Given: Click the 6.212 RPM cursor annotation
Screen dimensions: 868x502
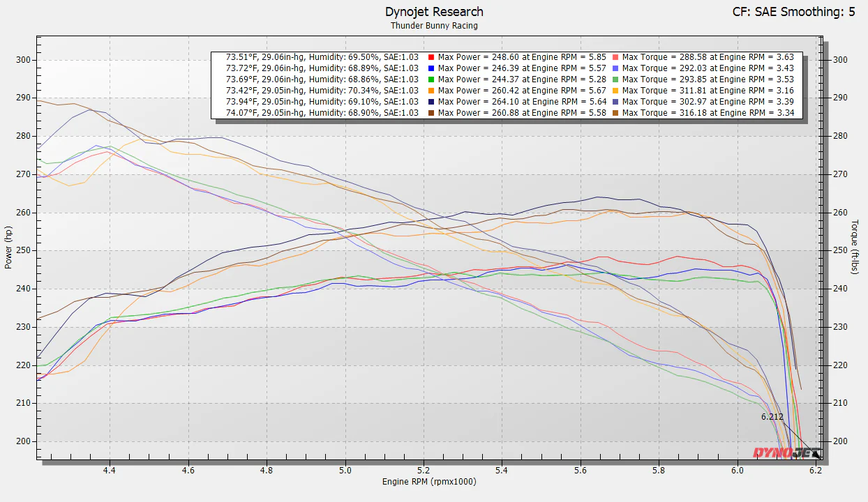Looking at the screenshot, I should click(x=772, y=417).
